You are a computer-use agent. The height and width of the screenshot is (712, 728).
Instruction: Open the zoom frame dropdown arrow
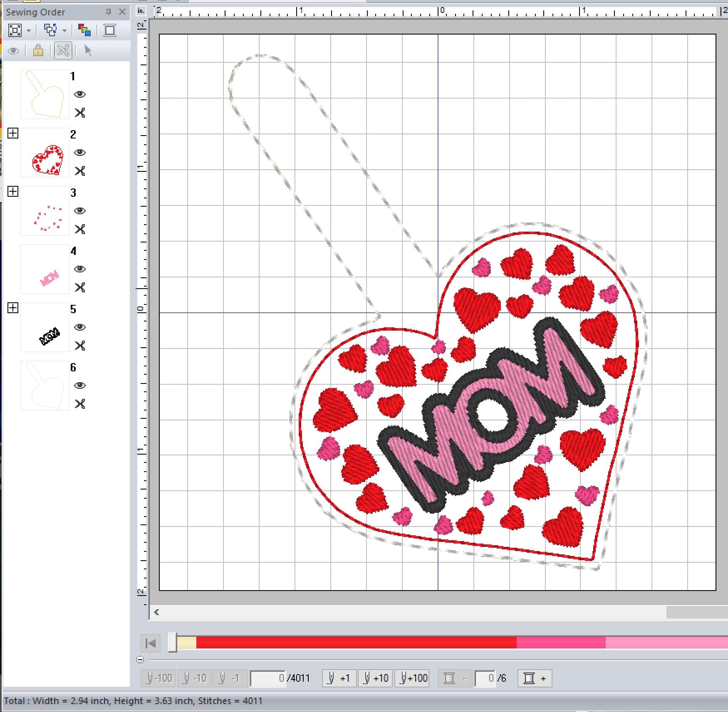29,31
